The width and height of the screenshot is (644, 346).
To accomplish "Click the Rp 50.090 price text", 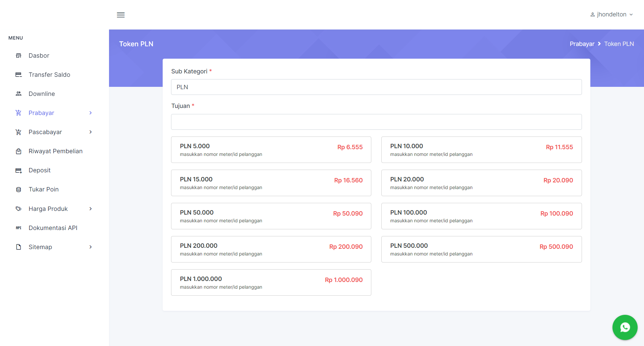I will click(348, 214).
